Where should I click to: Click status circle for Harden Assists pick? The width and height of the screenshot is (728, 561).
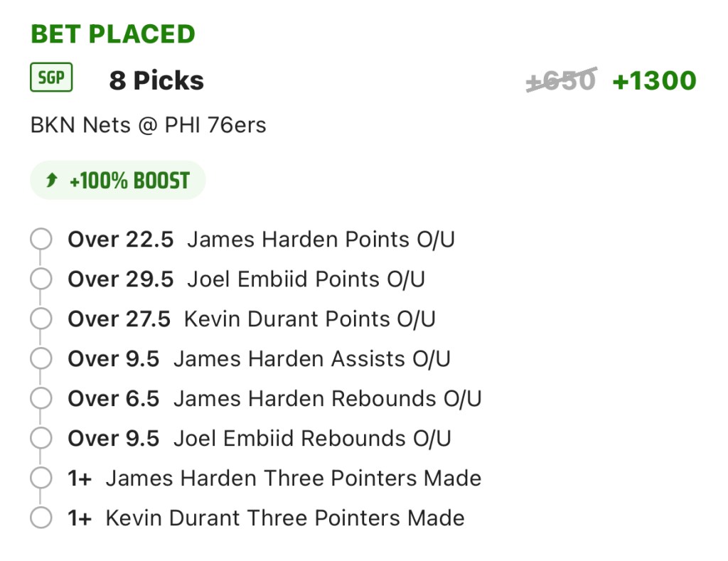point(41,359)
